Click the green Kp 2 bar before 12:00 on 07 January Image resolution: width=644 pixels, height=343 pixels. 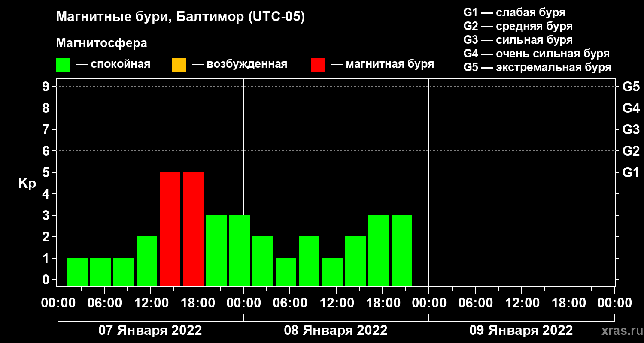147,261
